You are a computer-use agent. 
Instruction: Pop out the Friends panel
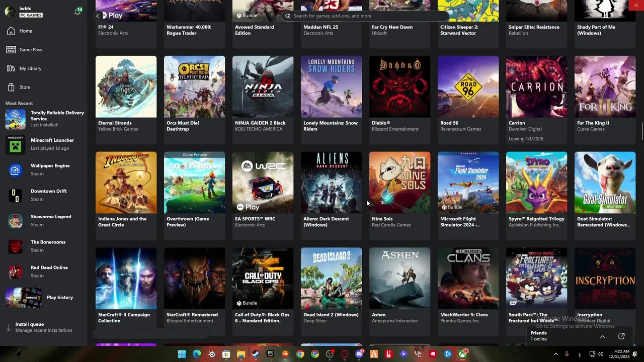[621, 336]
